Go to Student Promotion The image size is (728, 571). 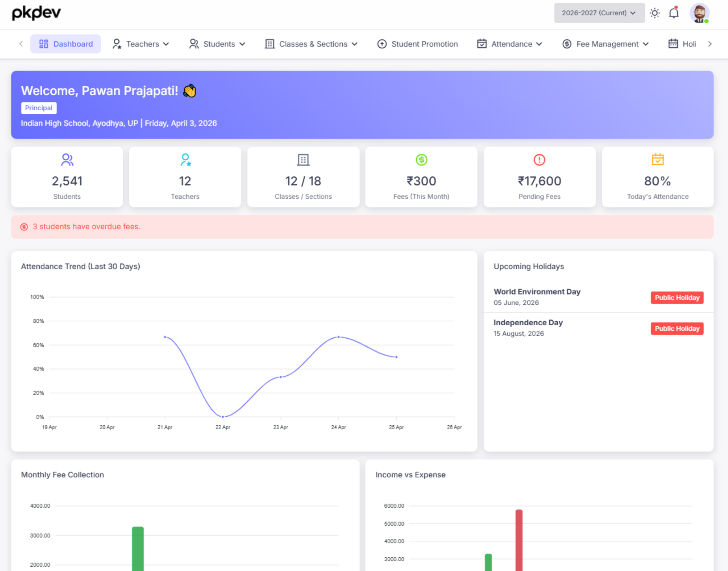pyautogui.click(x=418, y=44)
